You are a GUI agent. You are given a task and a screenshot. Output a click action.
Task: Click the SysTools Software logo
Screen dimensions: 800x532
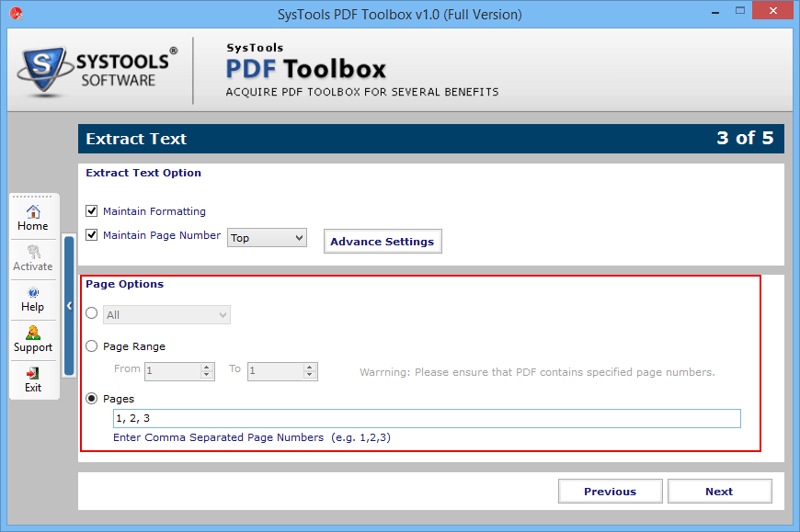[97, 71]
